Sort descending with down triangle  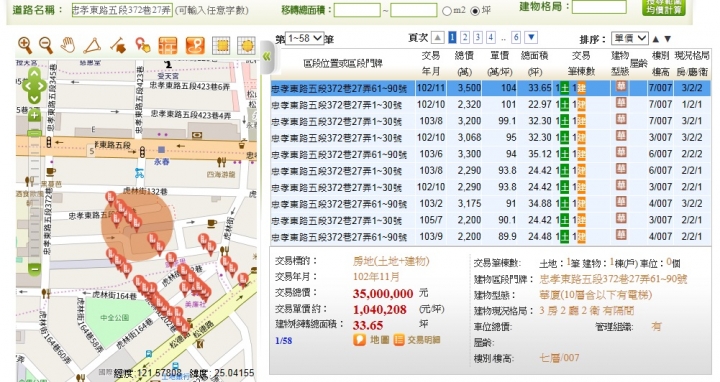[x=668, y=39]
